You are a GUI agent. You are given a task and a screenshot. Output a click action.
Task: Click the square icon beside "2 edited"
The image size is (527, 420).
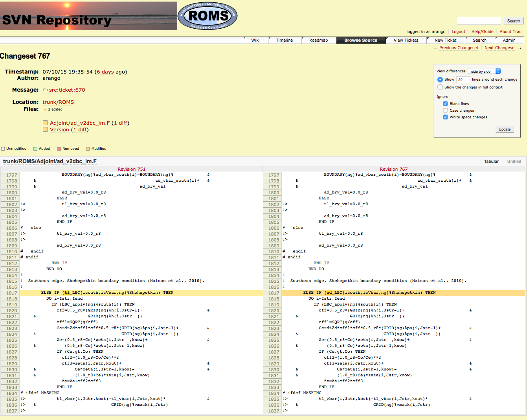(44, 110)
